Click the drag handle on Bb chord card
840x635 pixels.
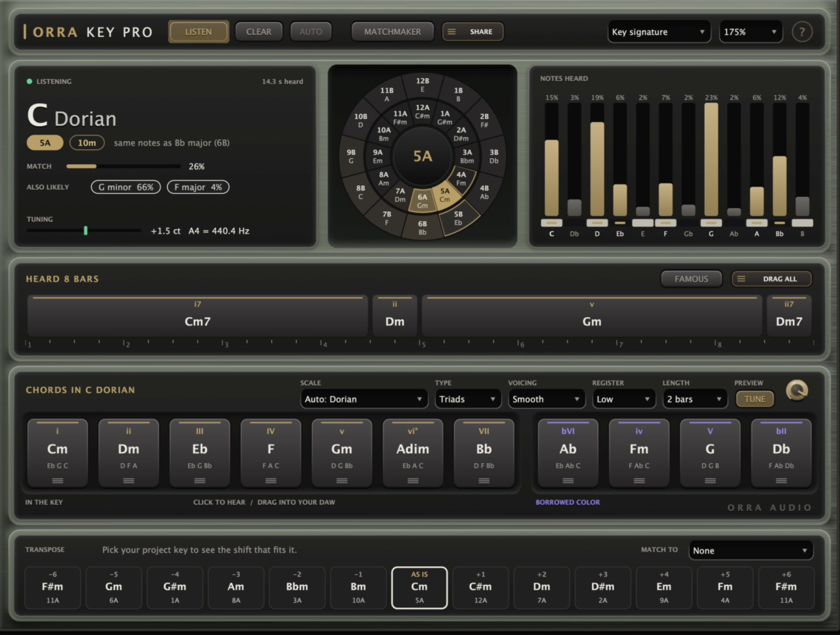tap(484, 481)
